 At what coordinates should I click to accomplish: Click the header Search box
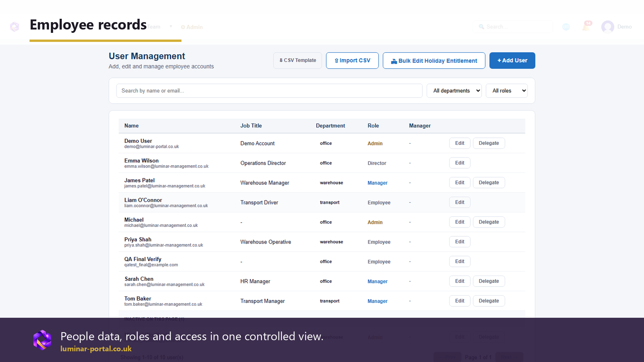(512, 27)
